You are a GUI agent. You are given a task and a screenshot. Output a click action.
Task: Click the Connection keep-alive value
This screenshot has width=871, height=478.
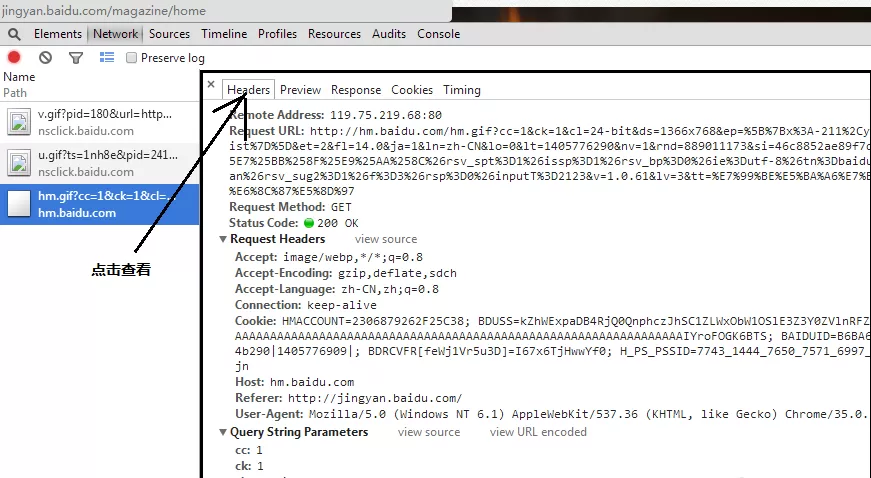click(342, 306)
